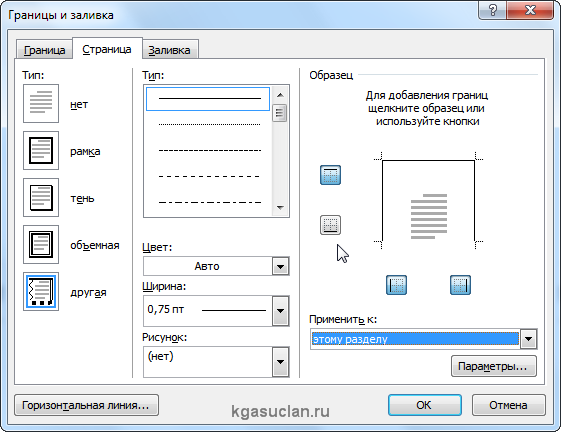
Task: Open the Рисунок art dropdown arrow
Action: coord(280,362)
